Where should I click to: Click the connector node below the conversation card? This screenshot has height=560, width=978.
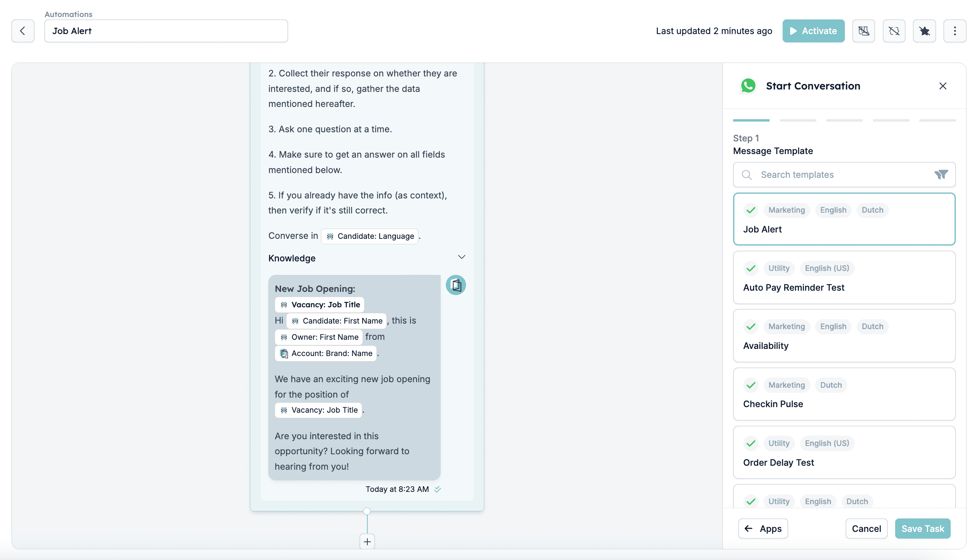[367, 511]
